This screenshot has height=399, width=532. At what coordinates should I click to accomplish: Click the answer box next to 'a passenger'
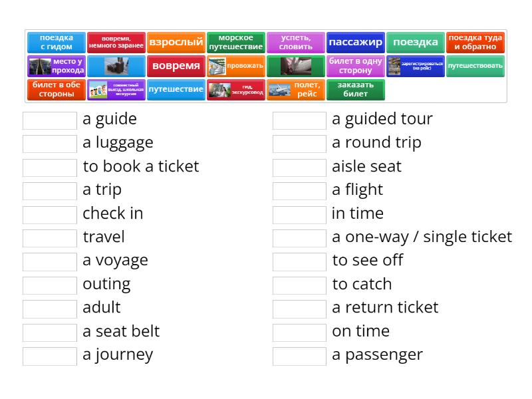[299, 356]
